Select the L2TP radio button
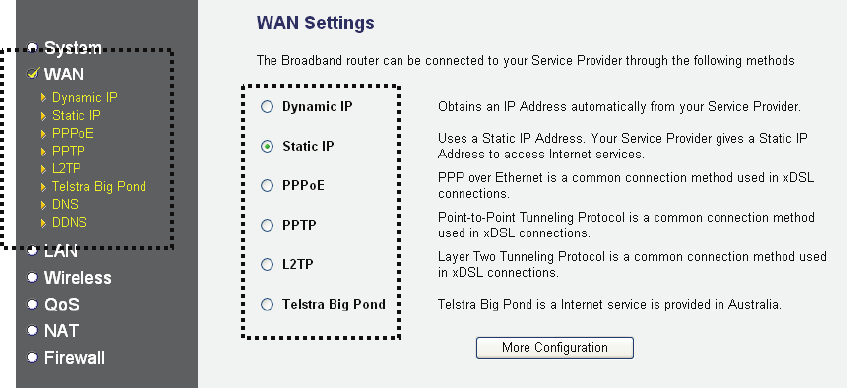Viewport: 847px width, 388px height. (267, 265)
